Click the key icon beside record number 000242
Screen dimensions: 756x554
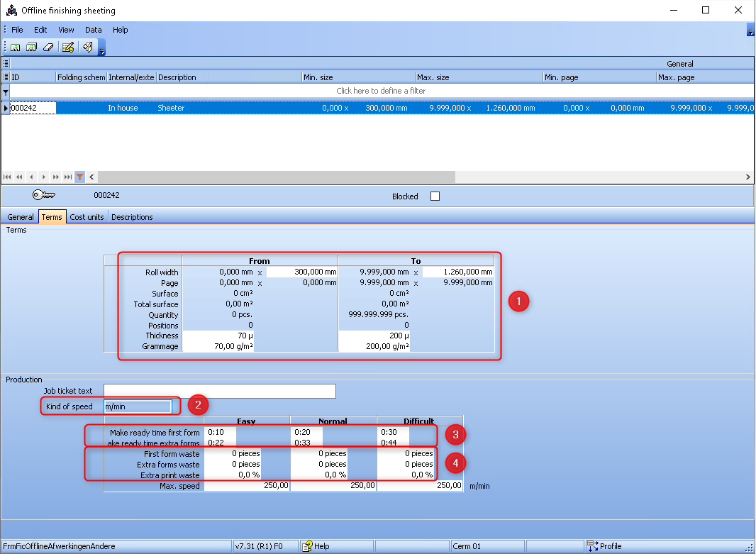(44, 195)
